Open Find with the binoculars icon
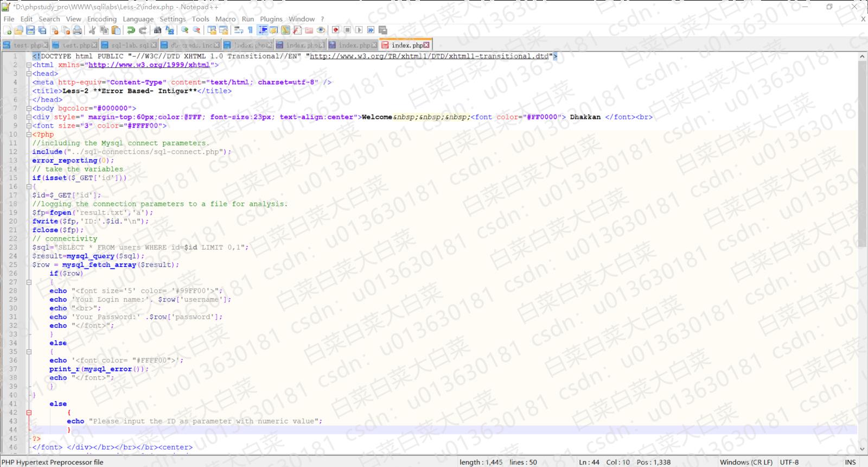Image resolution: width=868 pixels, height=467 pixels. tap(157, 30)
